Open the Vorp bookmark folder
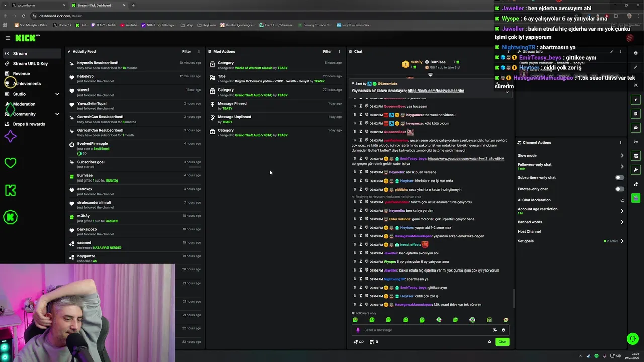 (x=188, y=25)
